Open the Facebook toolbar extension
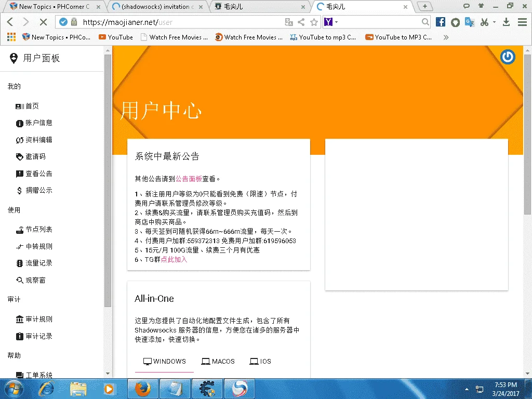Image resolution: width=532 pixels, height=399 pixels. pos(441,22)
